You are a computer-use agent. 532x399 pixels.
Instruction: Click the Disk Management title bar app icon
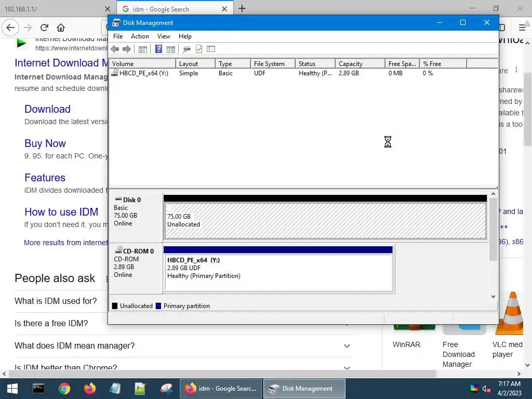tap(116, 23)
